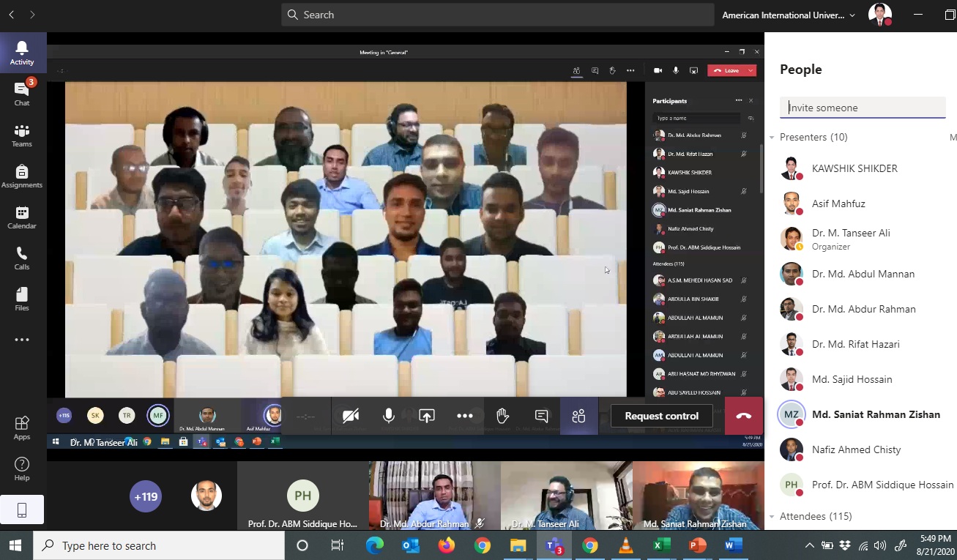Image resolution: width=957 pixels, height=560 pixels.
Task: Click the Share content tray icon
Action: [x=427, y=416]
